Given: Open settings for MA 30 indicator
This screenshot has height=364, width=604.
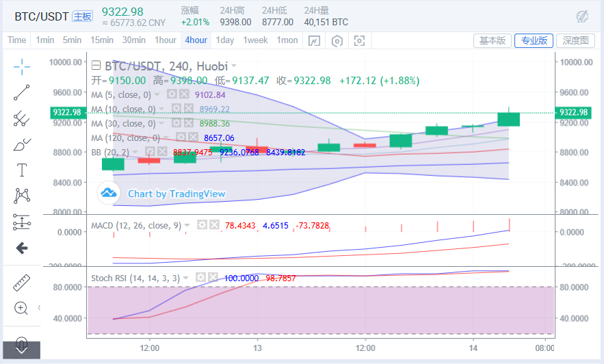Looking at the screenshot, I should point(176,123).
